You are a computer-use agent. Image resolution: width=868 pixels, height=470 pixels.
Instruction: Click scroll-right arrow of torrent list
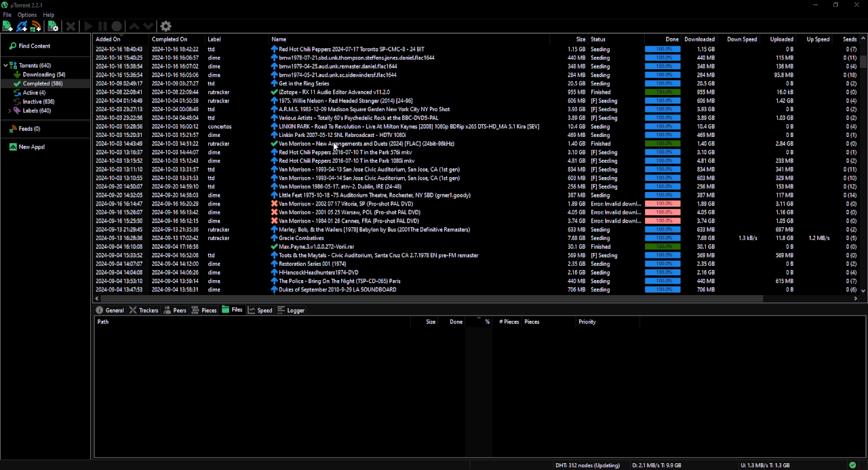point(855,298)
